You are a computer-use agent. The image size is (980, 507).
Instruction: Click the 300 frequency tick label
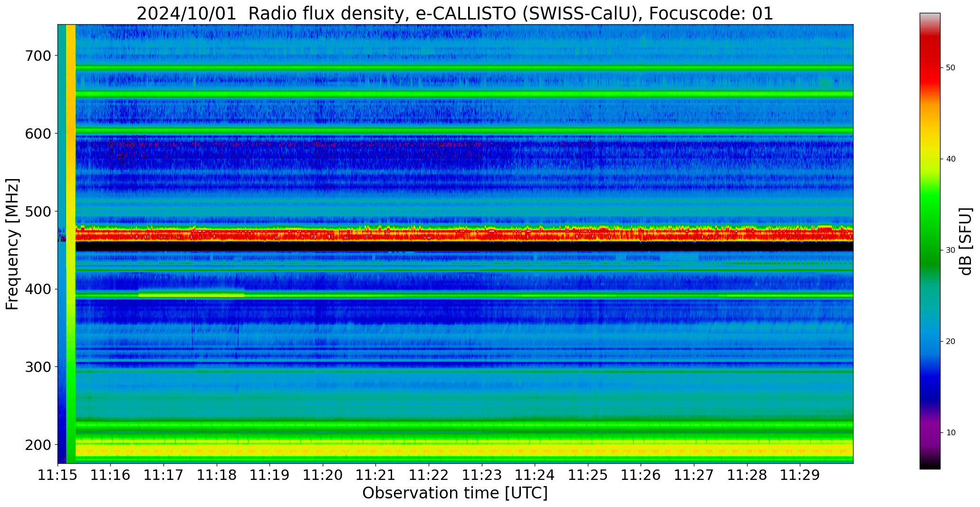tap(38, 367)
